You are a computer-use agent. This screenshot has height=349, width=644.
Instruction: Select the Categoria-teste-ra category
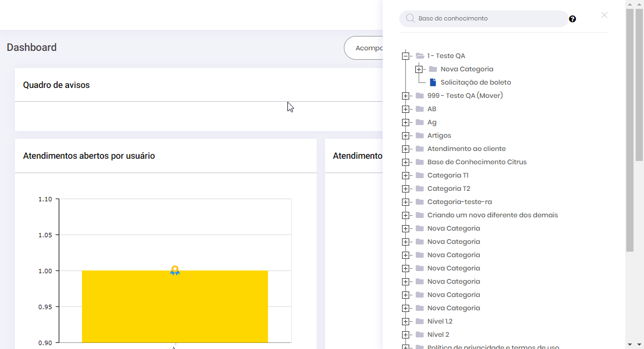[x=460, y=202]
